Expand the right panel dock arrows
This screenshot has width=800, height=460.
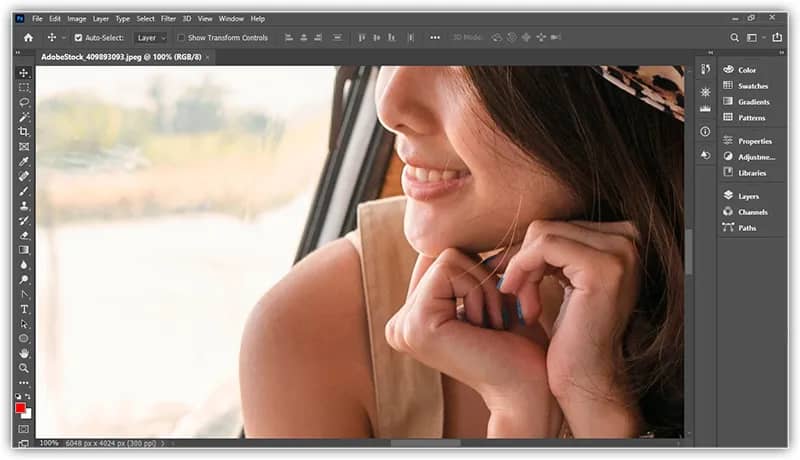(x=781, y=53)
